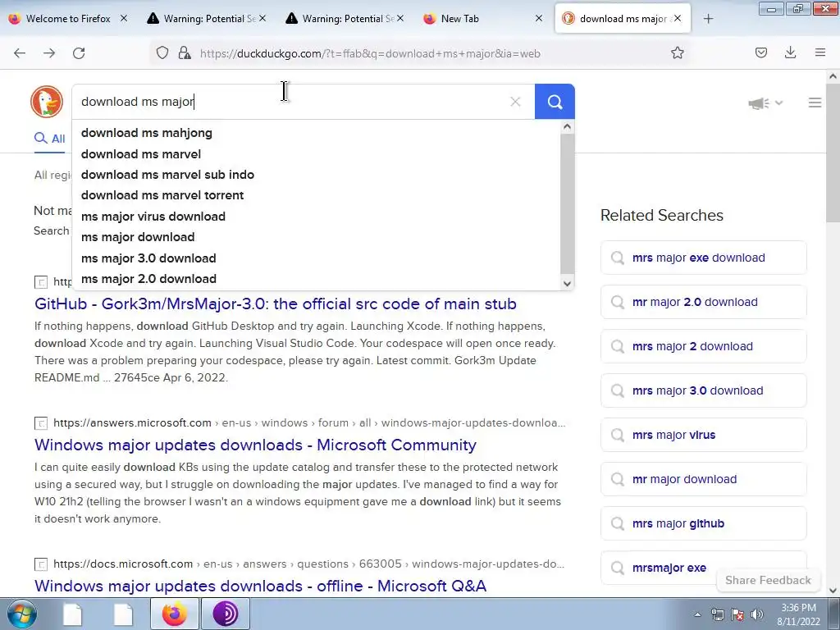
Task: Switch to Welcome to Firefox tab
Action: coord(68,18)
